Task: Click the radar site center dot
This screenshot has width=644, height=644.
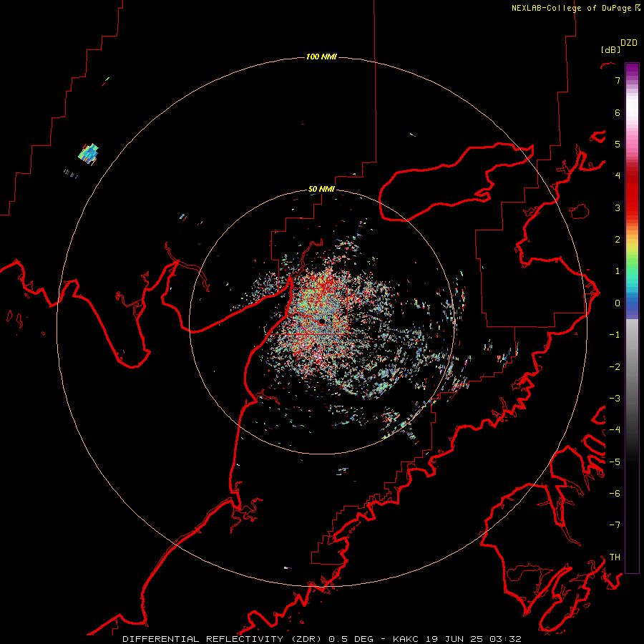Action: click(321, 321)
